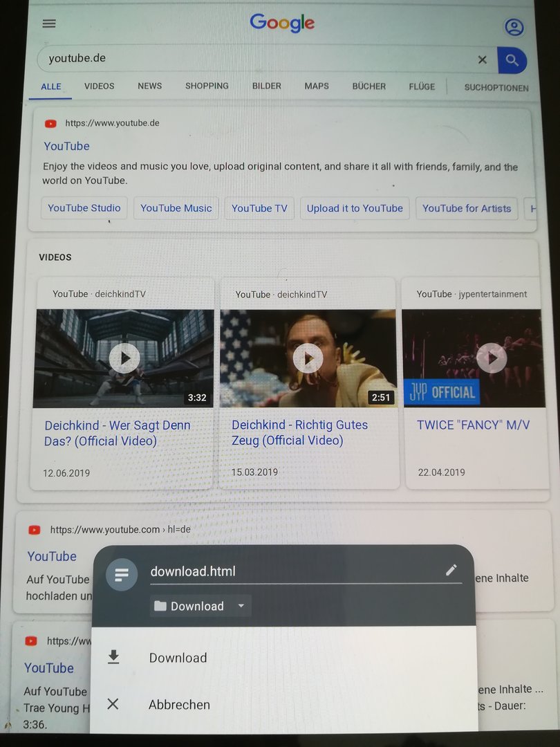The height and width of the screenshot is (747, 560).
Task: Click the YouTube Music sitelink
Action: click(x=176, y=208)
